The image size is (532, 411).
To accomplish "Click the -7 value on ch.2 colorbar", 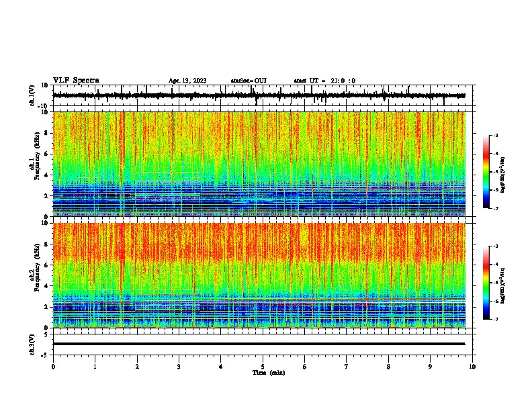I will click(494, 319).
